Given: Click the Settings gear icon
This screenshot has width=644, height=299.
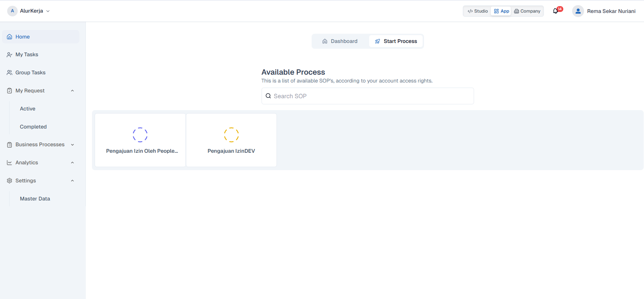Looking at the screenshot, I should 10,181.
